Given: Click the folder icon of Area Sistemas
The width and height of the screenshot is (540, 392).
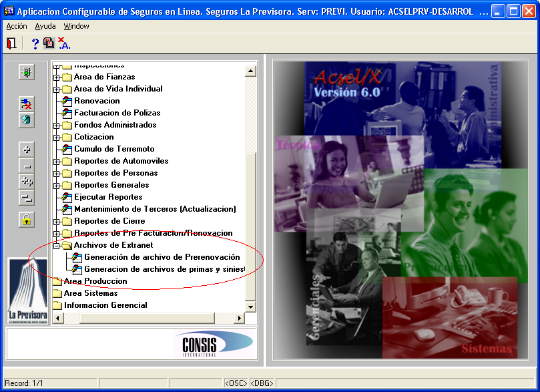Looking at the screenshot, I should (57, 293).
